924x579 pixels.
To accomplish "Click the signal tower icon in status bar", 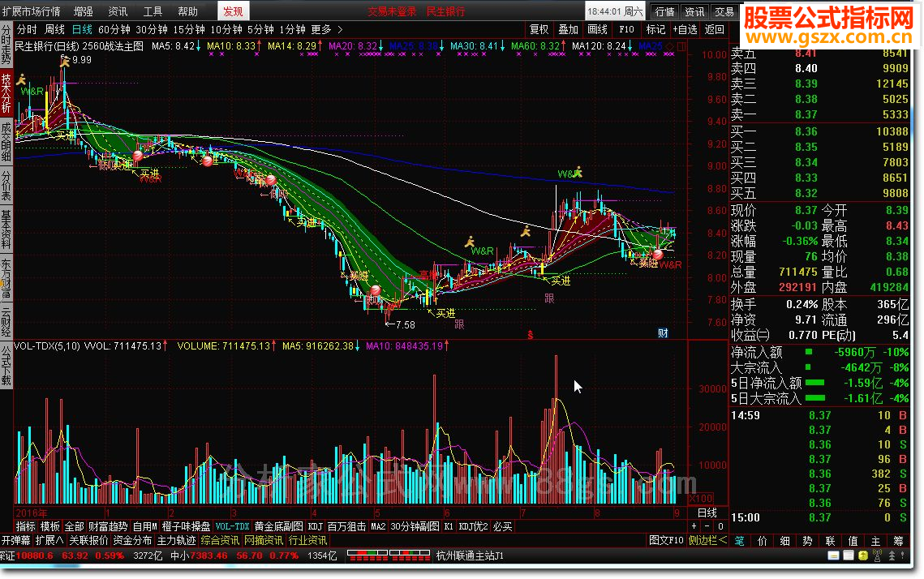I will [x=877, y=555].
